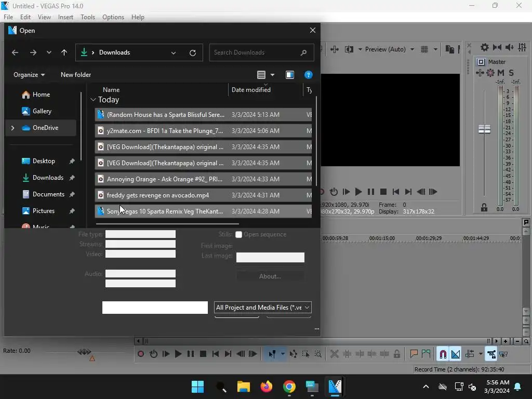Open the File menu
The height and width of the screenshot is (399, 532).
[x=8, y=17]
